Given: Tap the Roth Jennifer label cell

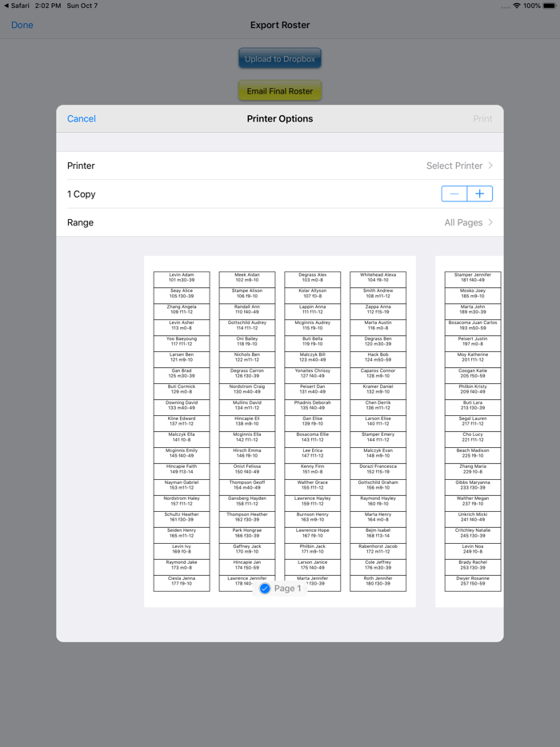Looking at the screenshot, I should pyautogui.click(x=378, y=582).
